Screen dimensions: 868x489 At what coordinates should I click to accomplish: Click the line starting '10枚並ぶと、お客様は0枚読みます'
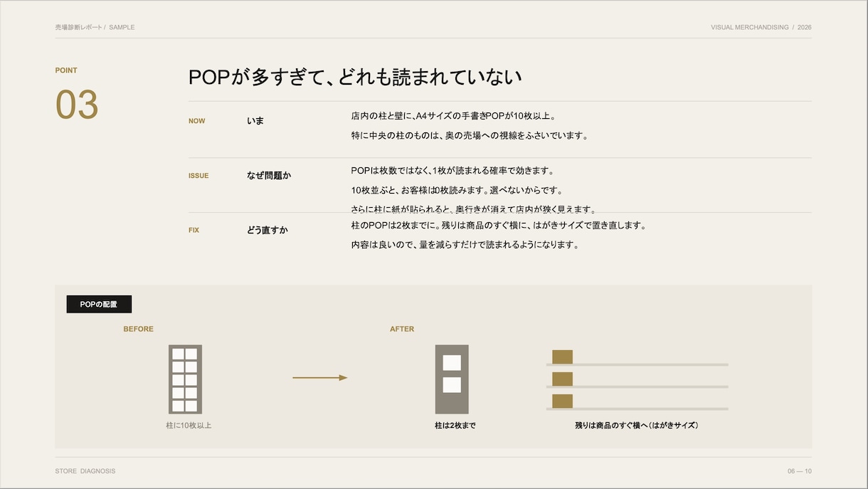[457, 191]
